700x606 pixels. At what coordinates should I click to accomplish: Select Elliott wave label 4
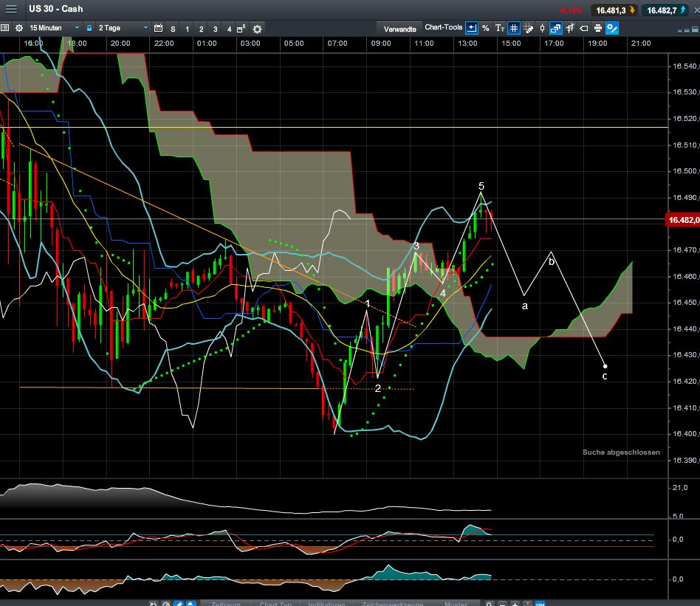(443, 293)
